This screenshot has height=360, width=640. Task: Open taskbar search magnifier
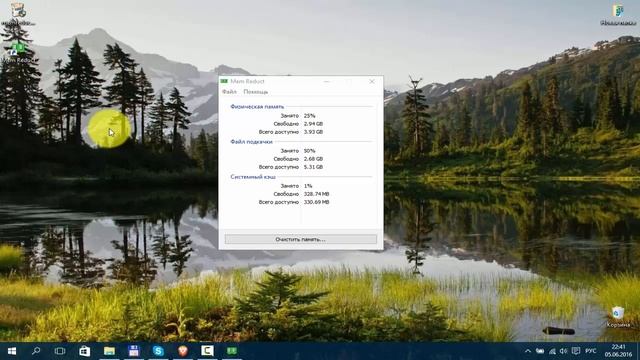click(x=36, y=351)
